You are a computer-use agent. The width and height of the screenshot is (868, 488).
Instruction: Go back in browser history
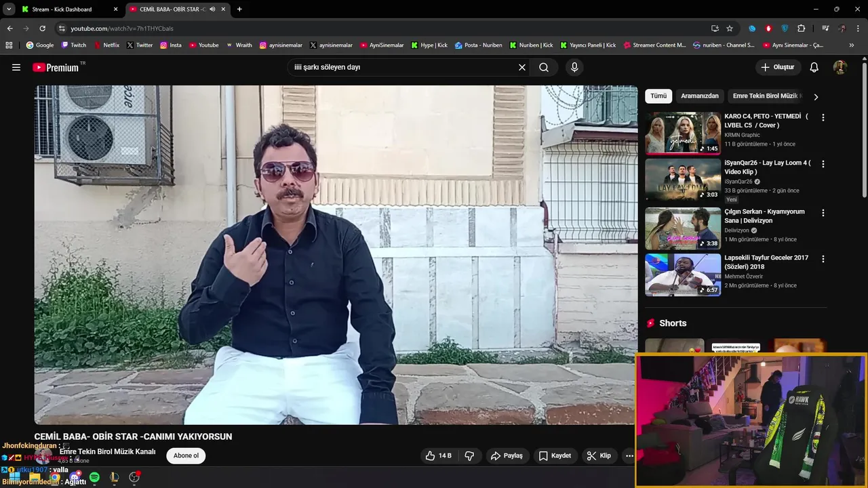pyautogui.click(x=9, y=28)
